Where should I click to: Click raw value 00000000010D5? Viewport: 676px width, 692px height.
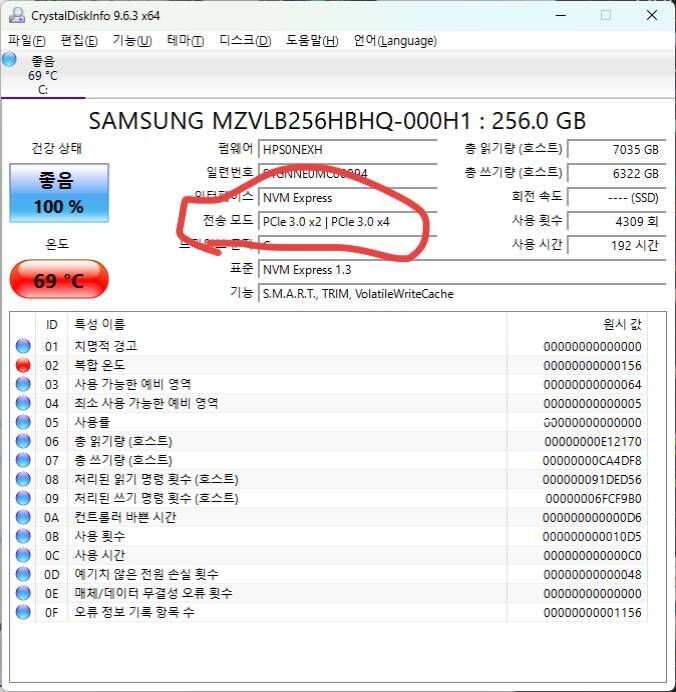pos(592,536)
